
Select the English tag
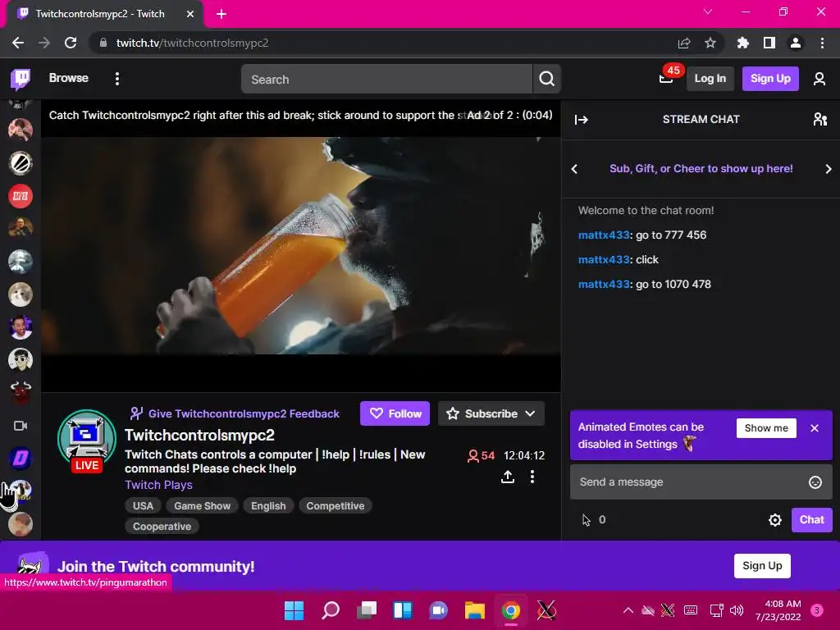[268, 505]
